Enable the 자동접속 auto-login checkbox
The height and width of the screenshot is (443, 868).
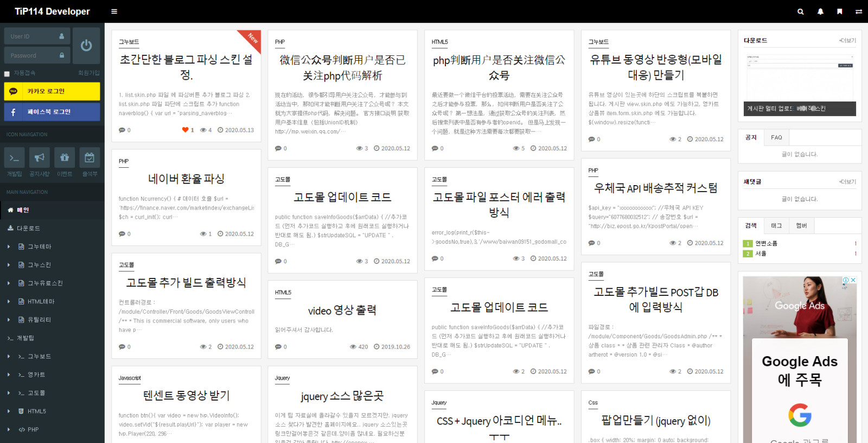coord(7,74)
